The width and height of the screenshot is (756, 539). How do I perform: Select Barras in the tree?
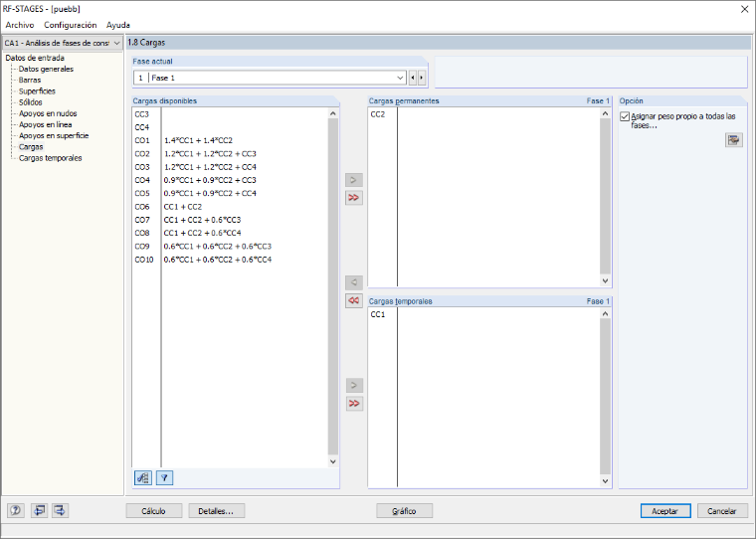coord(30,80)
